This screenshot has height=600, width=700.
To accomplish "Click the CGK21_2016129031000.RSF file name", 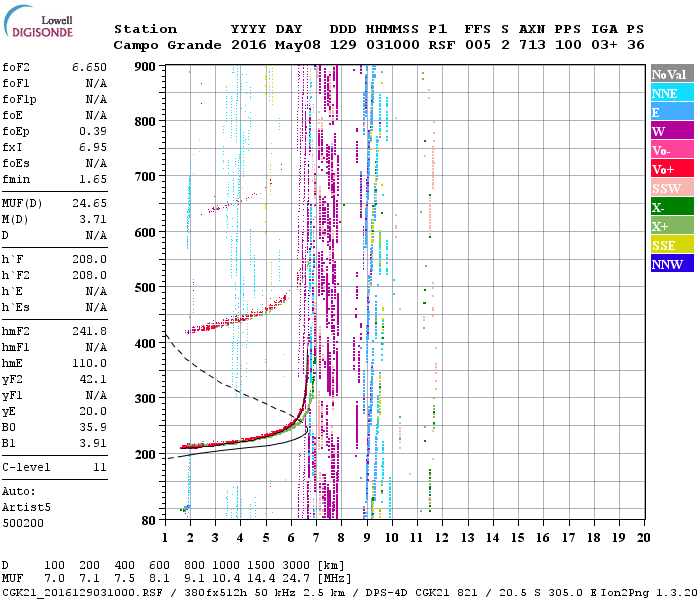I will coord(82,593).
